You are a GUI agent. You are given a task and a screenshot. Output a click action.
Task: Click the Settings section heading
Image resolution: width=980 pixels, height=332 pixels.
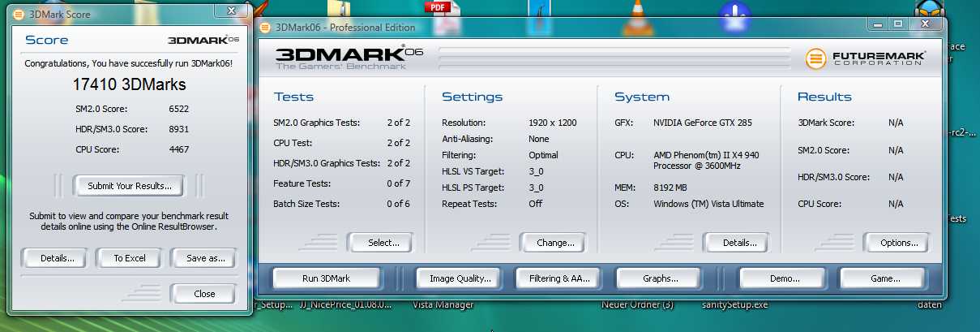[472, 97]
